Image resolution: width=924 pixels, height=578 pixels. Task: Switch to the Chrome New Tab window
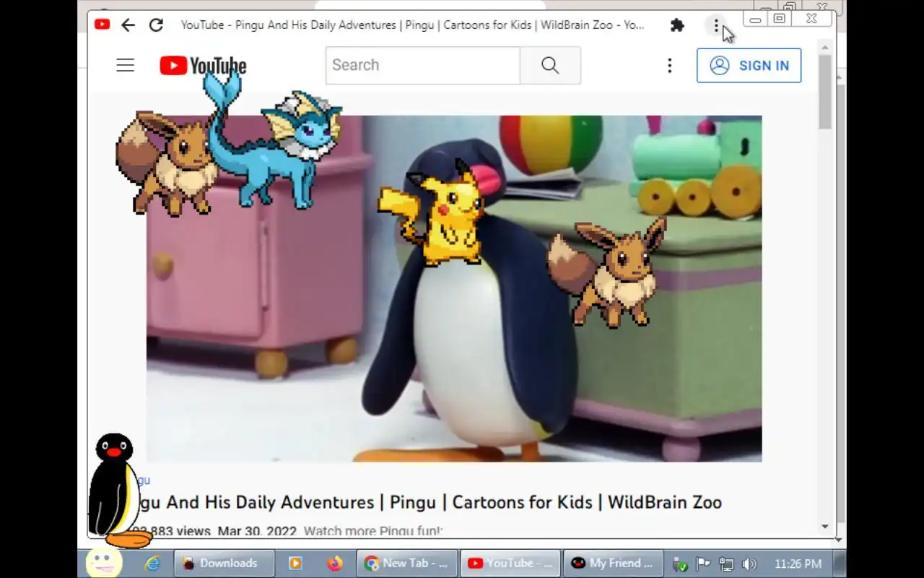pos(408,564)
